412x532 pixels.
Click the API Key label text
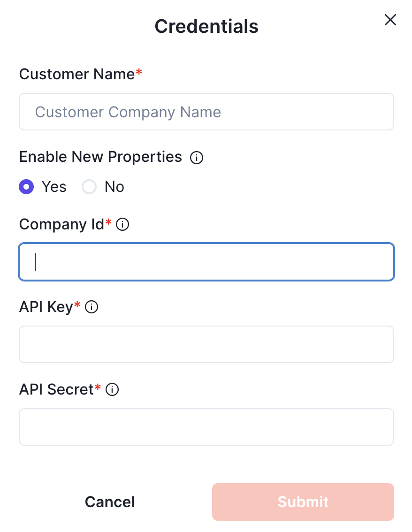pyautogui.click(x=46, y=307)
